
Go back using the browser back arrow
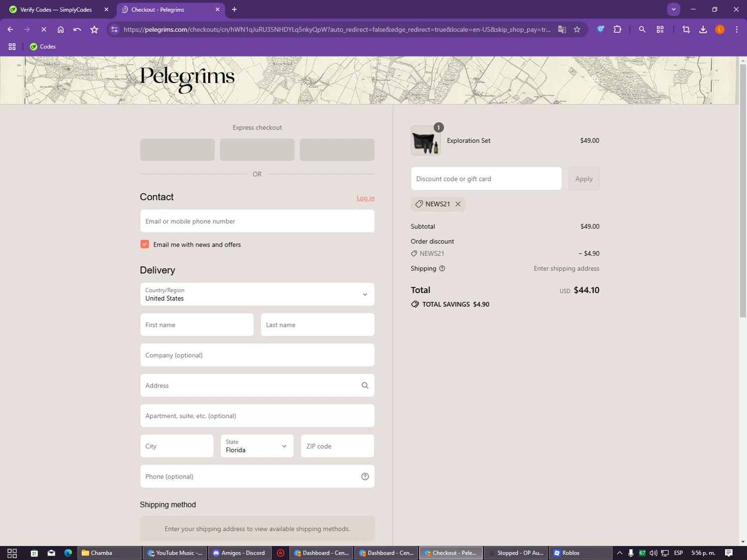[x=10, y=29]
